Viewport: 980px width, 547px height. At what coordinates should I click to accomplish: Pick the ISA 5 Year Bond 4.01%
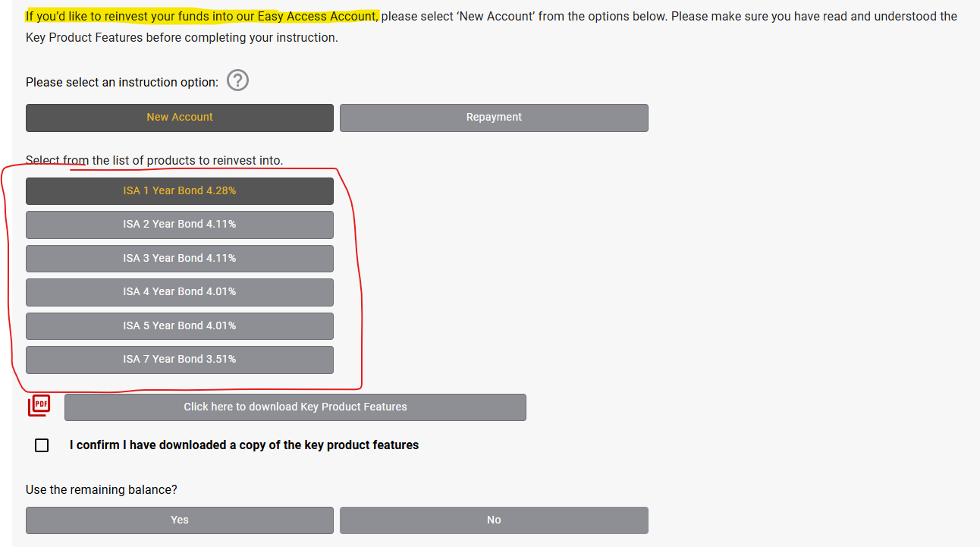click(x=180, y=326)
